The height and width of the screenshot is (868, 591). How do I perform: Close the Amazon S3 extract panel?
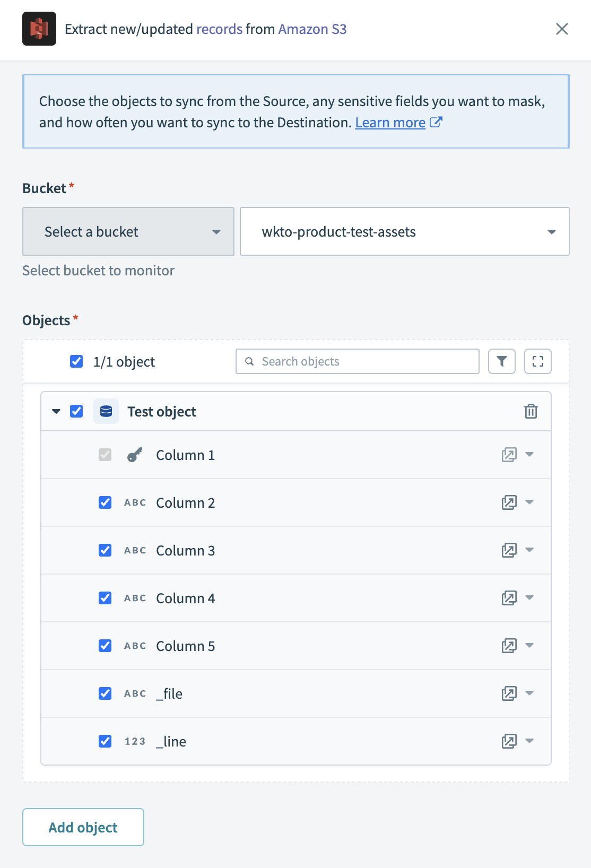(562, 29)
